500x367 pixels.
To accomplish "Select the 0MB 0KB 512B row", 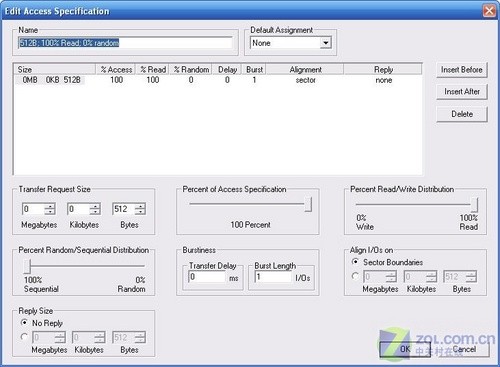I will pos(218,80).
